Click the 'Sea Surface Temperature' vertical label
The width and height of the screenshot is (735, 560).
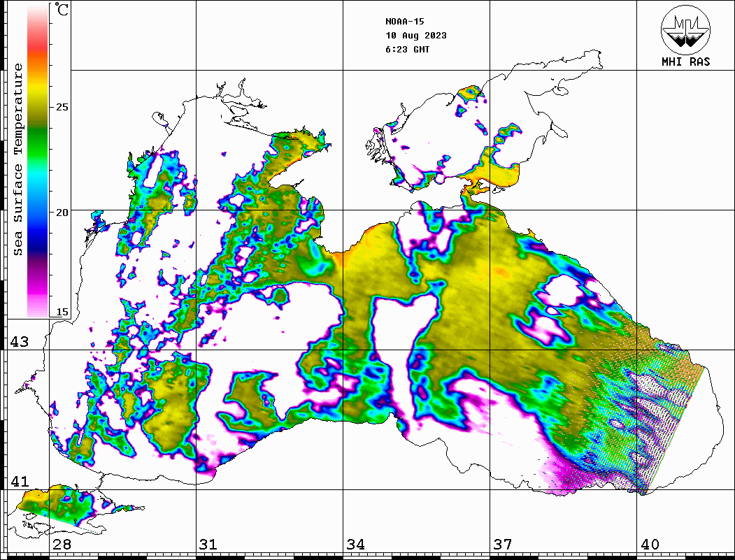[17, 159]
